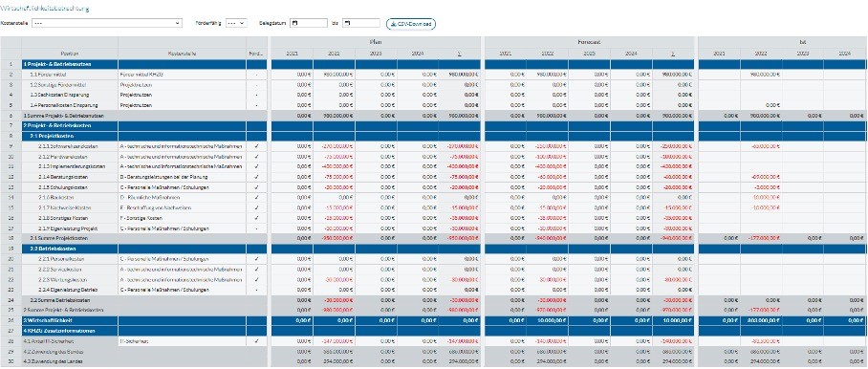The image size is (868, 369).
Task: Select the Ist group header
Action: point(802,42)
